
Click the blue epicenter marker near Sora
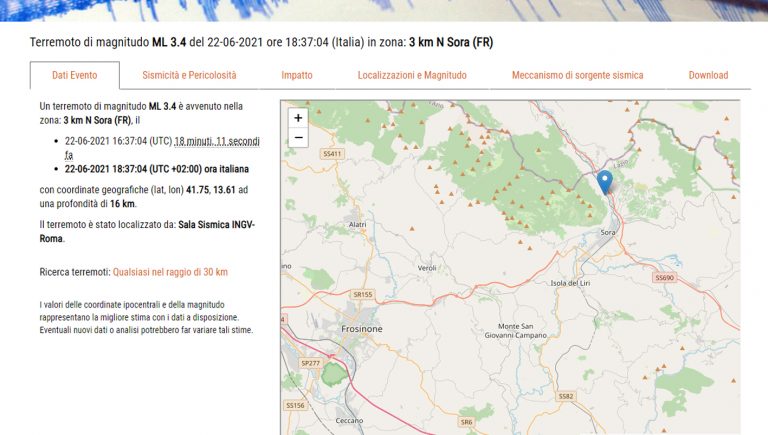tap(604, 182)
